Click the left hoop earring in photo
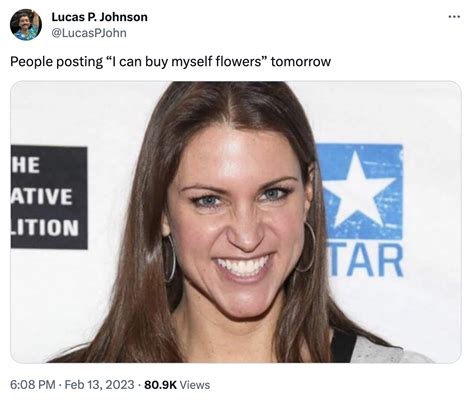Viewport: 474px width, 402px height. coord(169,258)
